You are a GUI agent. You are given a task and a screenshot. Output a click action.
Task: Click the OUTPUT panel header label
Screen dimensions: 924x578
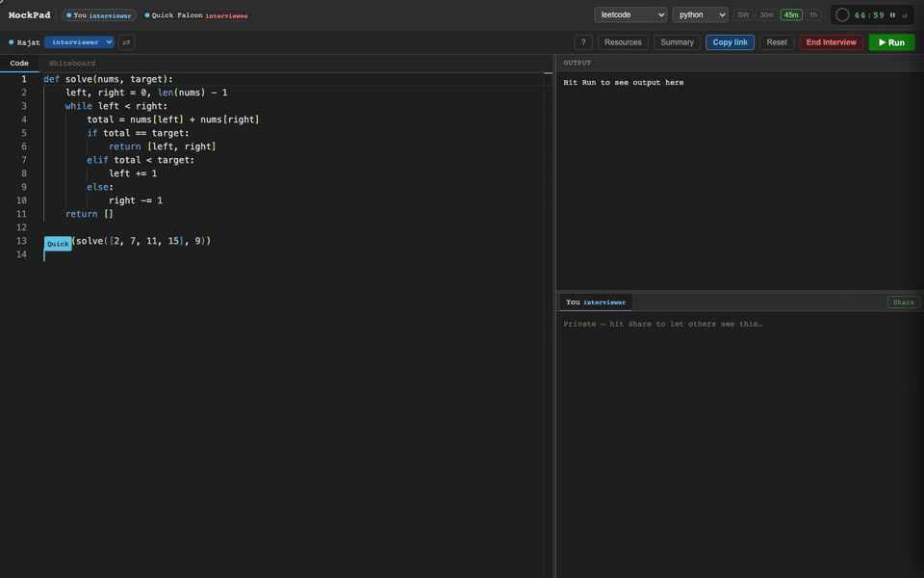point(577,63)
